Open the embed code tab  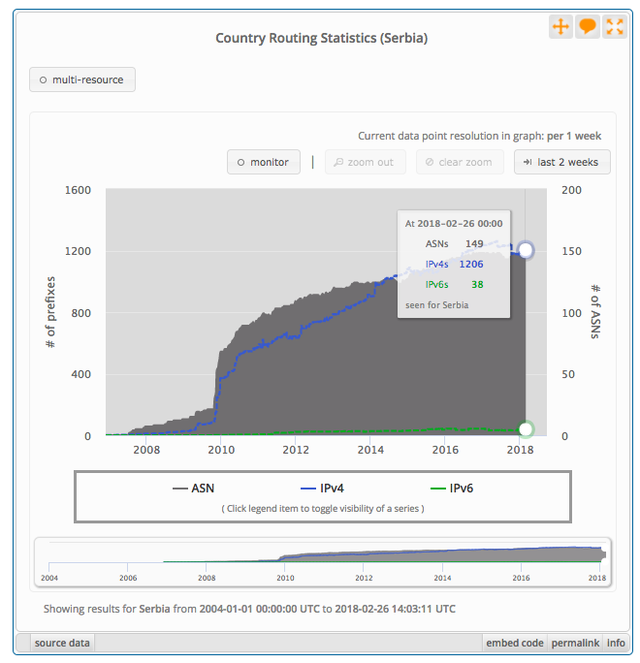(514, 643)
